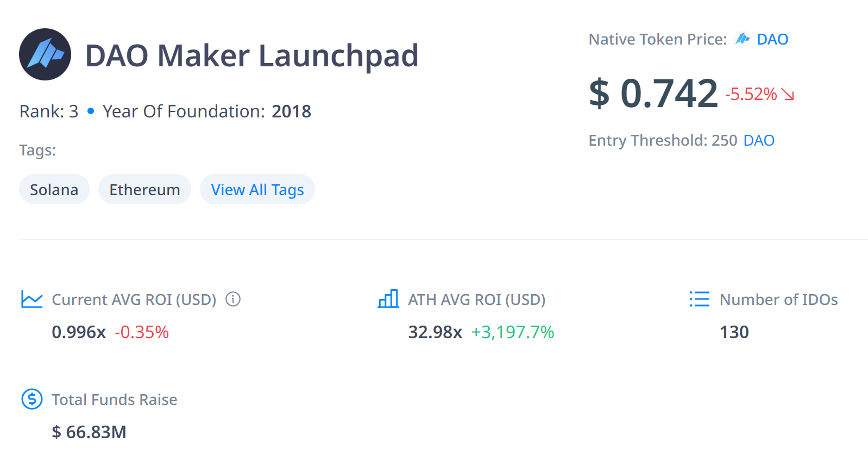Open View All Tags
868x474 pixels.
(x=257, y=189)
